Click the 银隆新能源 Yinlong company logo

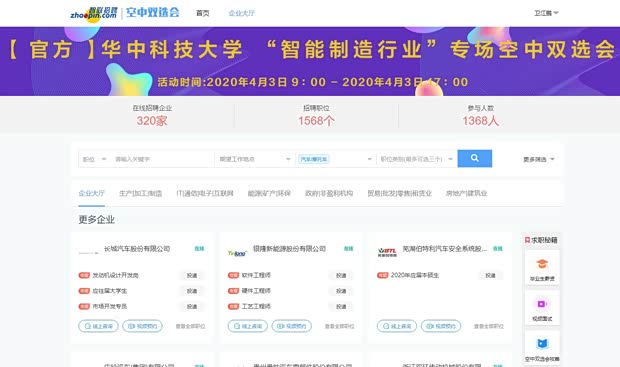tap(237, 253)
